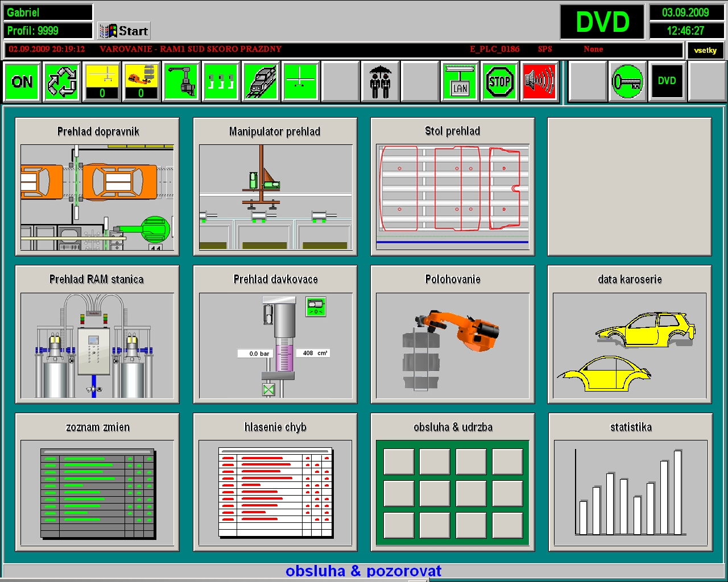Image resolution: width=728 pixels, height=582 pixels.
Task: Click the three-grippers toolbar icon
Action: point(221,82)
